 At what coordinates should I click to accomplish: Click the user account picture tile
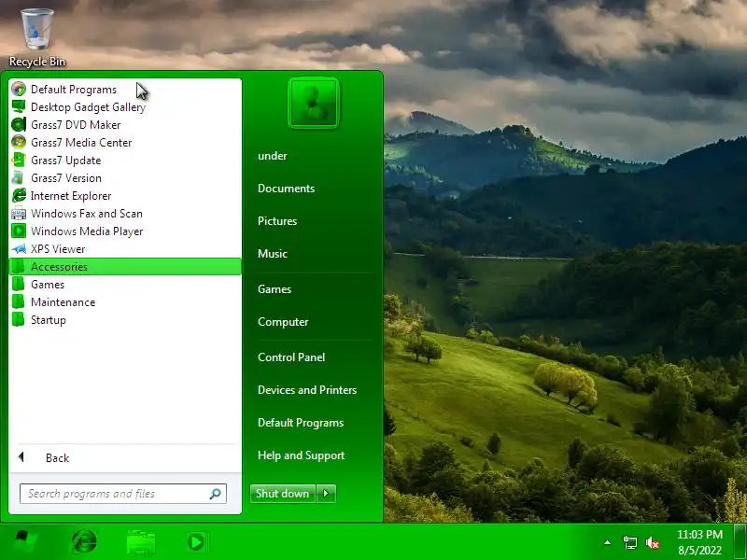point(314,103)
